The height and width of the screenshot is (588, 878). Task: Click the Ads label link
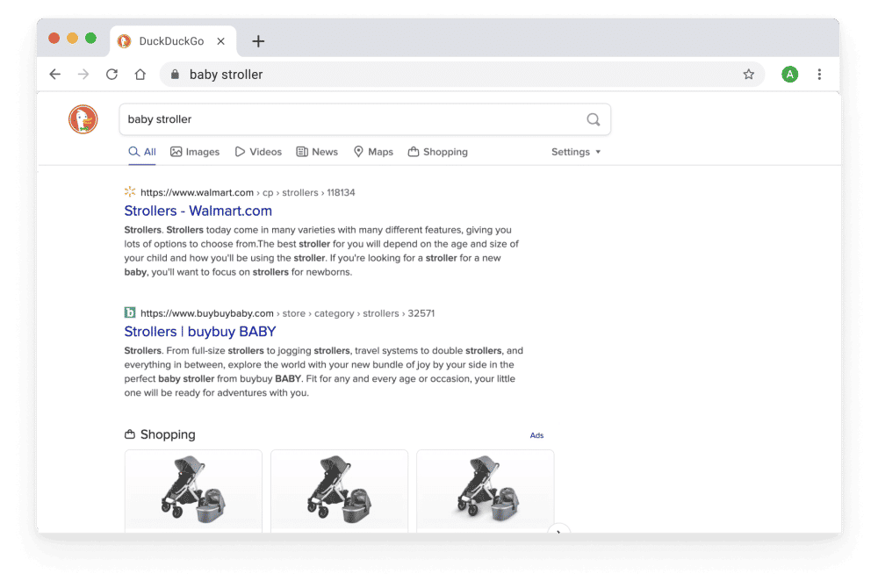[536, 435]
